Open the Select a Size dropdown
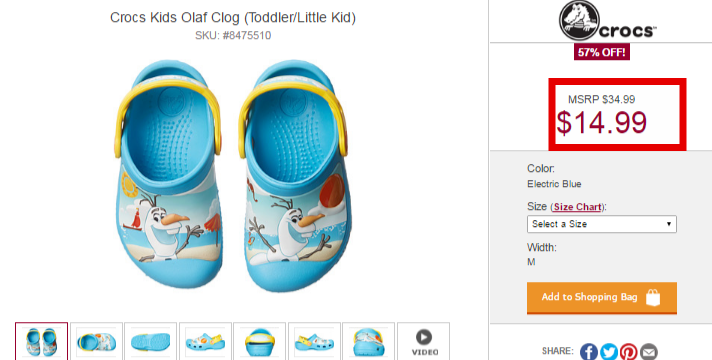Image resolution: width=712 pixels, height=360 pixels. point(602,224)
